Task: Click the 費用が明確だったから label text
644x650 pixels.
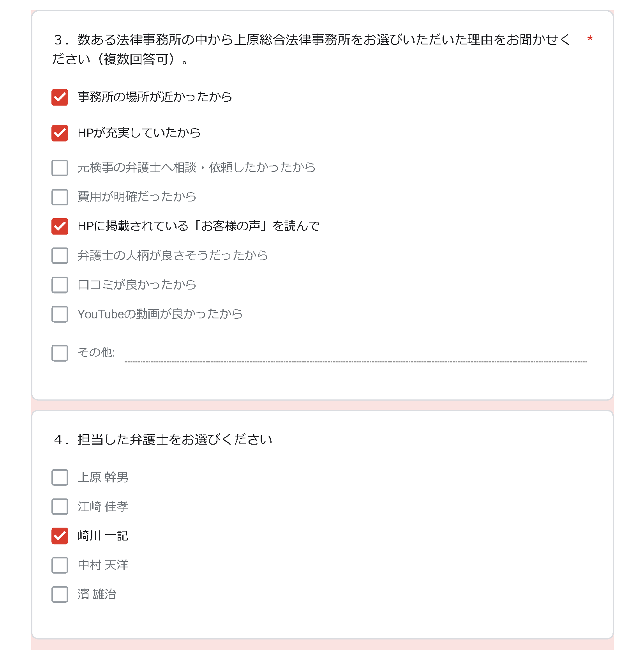Action: pyautogui.click(x=137, y=196)
